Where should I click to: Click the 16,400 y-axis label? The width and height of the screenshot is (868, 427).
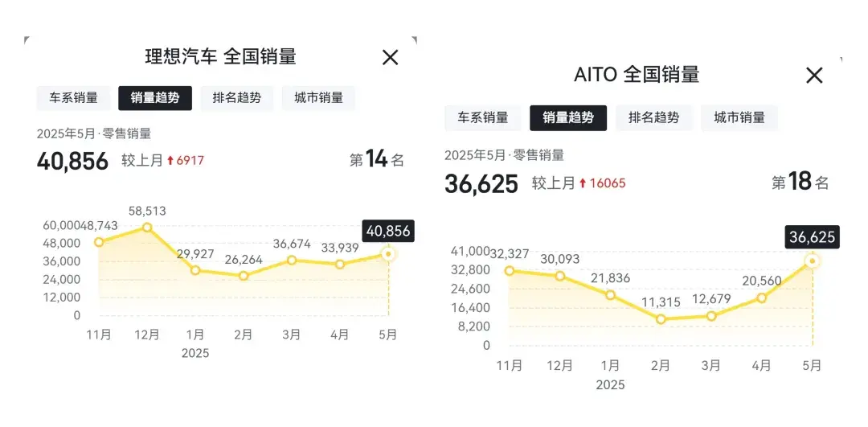point(471,307)
